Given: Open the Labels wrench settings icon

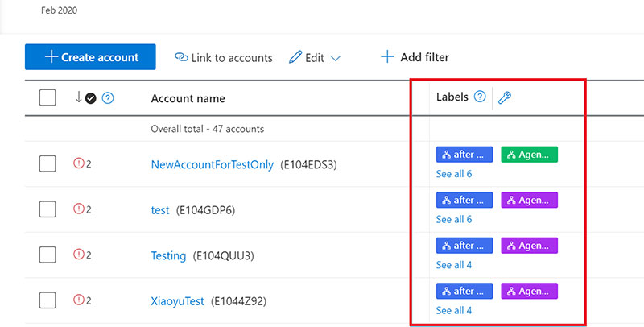Looking at the screenshot, I should tap(505, 97).
